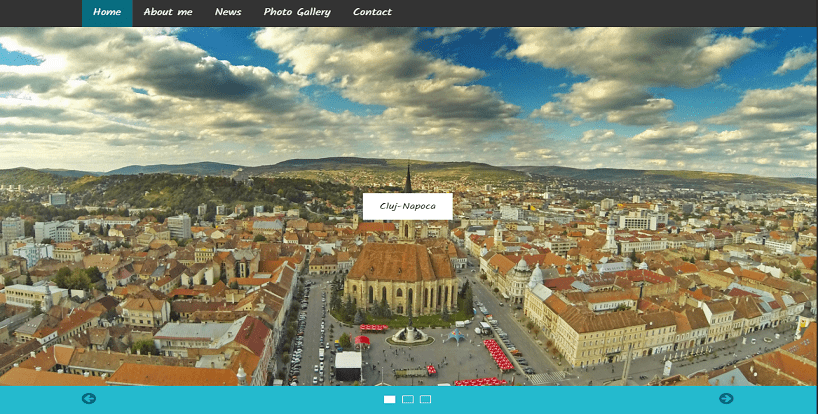The height and width of the screenshot is (414, 818).
Task: Open the News section
Action: [x=228, y=13]
